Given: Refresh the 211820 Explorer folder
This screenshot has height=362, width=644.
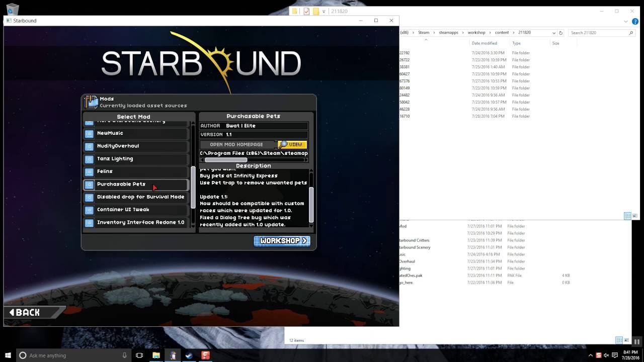Looking at the screenshot, I should [561, 33].
